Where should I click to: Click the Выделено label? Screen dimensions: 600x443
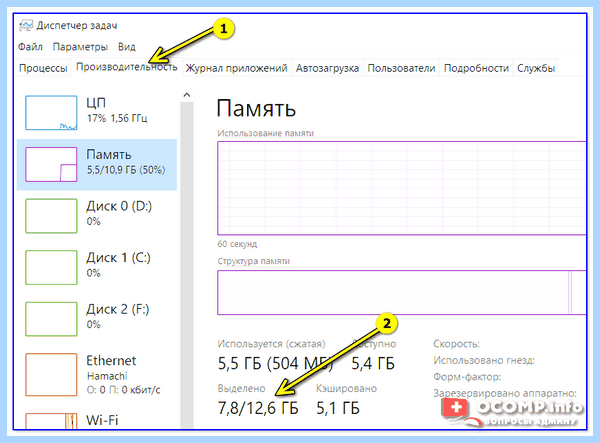point(241,388)
